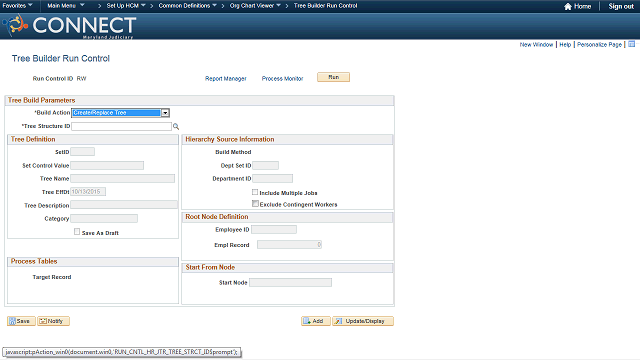
Task: Click in the Tree Structure ID field
Action: point(121,127)
